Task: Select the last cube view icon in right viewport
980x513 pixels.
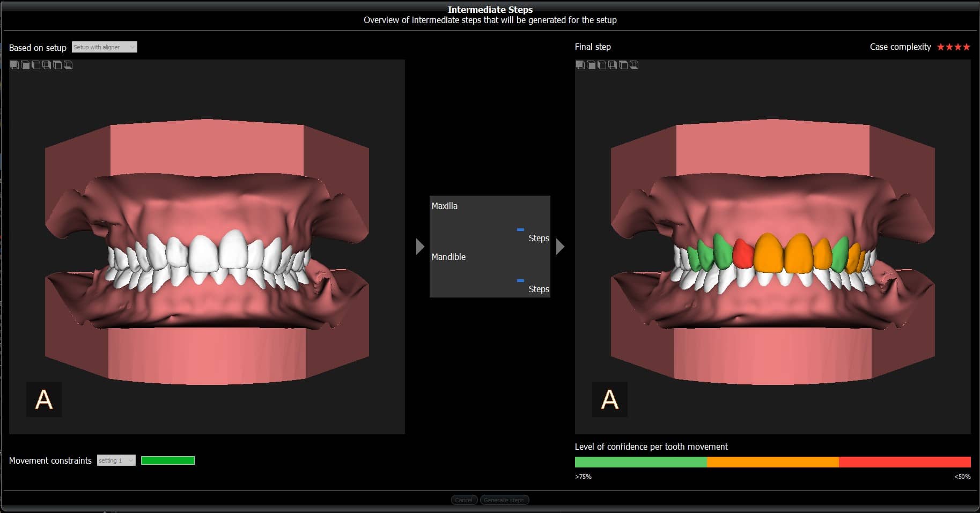Action: (635, 65)
